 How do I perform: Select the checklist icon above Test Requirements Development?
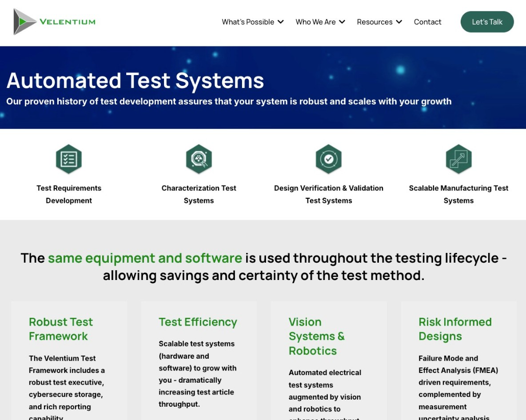point(69,159)
